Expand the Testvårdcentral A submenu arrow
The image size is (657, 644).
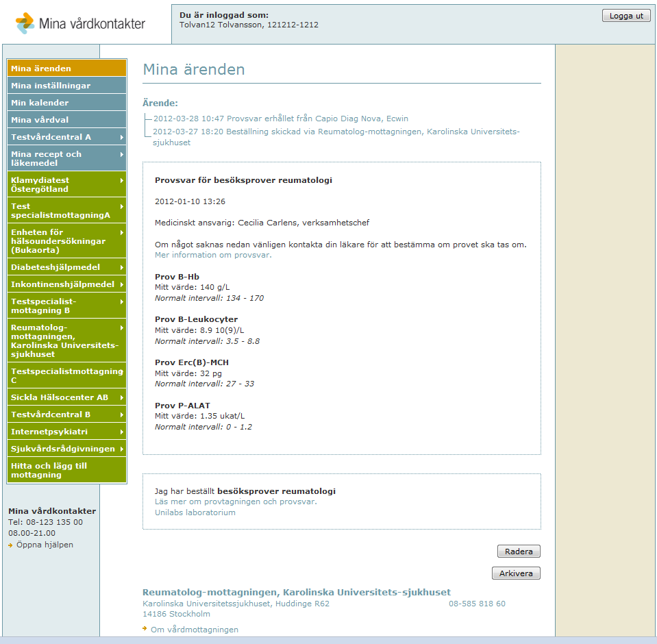click(x=121, y=137)
